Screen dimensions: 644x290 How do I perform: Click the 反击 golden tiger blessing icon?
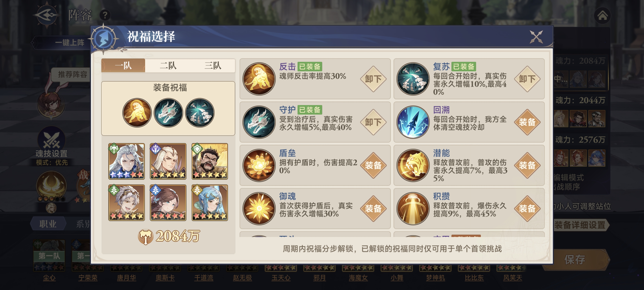(259, 79)
